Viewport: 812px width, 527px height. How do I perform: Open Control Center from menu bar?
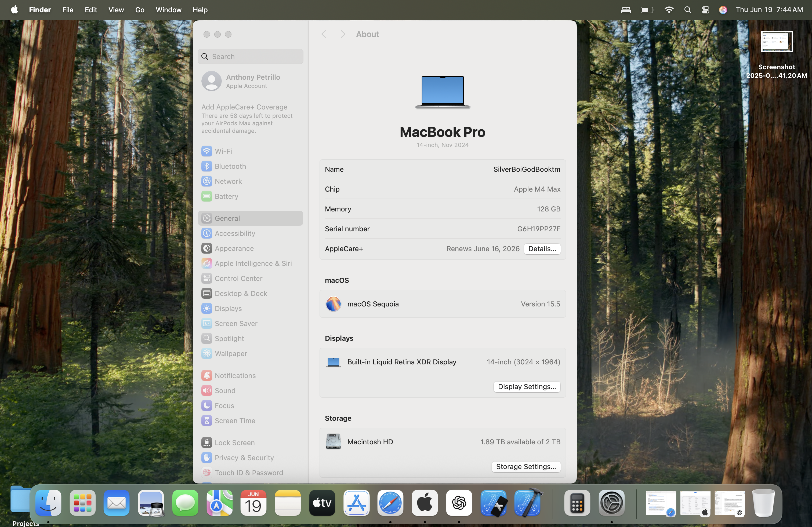click(705, 10)
